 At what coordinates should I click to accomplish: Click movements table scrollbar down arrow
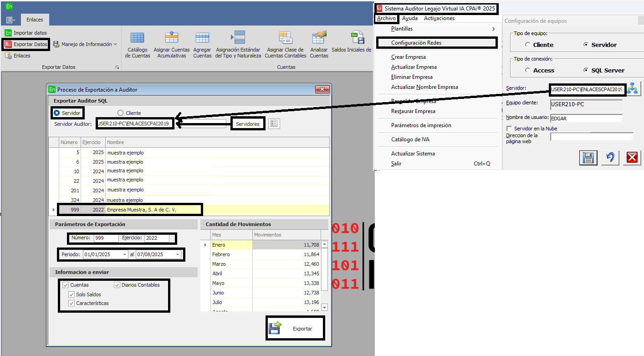tap(324, 308)
